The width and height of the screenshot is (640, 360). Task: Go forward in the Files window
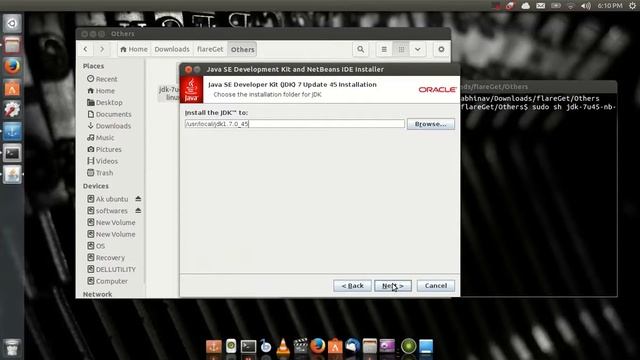coord(102,49)
